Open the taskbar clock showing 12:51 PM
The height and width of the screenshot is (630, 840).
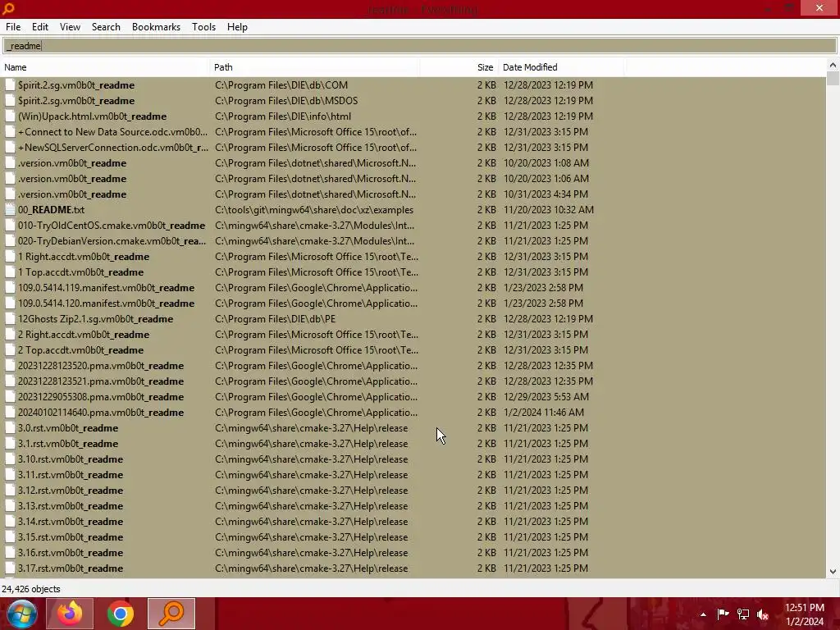click(805, 614)
